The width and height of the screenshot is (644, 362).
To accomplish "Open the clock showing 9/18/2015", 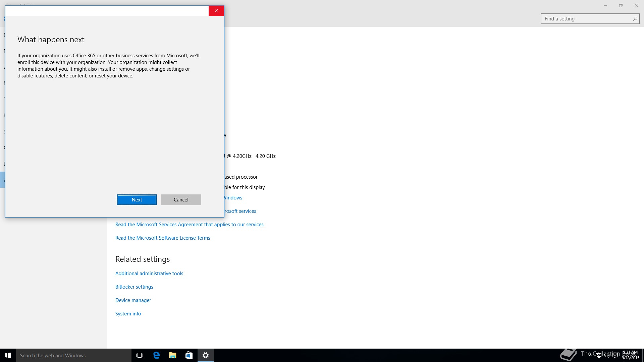I will coord(630,355).
